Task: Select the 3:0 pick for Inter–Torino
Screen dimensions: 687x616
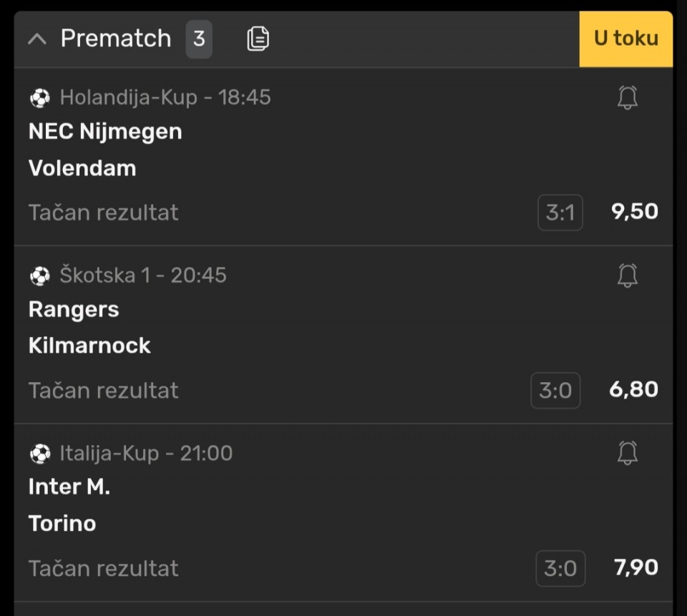Action: pyautogui.click(x=560, y=568)
